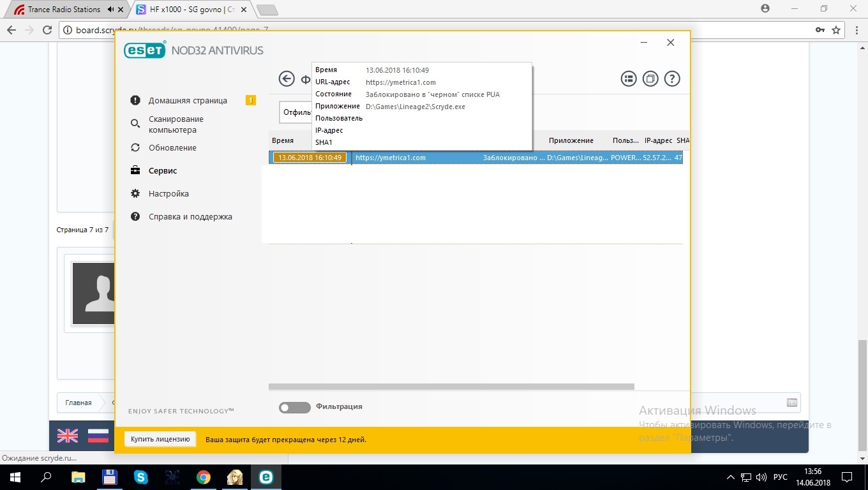Open ESET help question mark icon
The image size is (868, 490).
(x=671, y=78)
